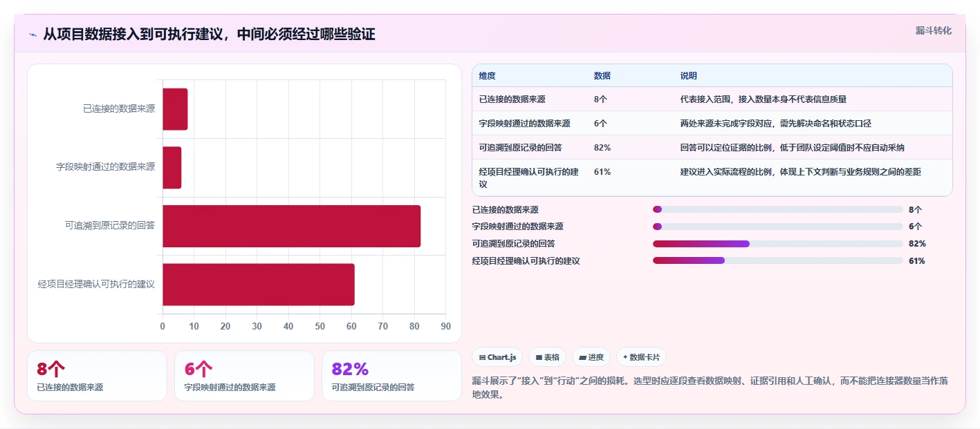Click the 字段映射通过的数据来源 progress bar
This screenshot has width=980, height=429.
(x=778, y=227)
